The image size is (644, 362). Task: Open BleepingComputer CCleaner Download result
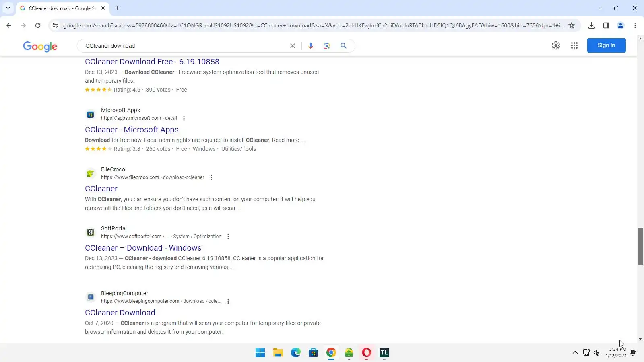point(120,313)
